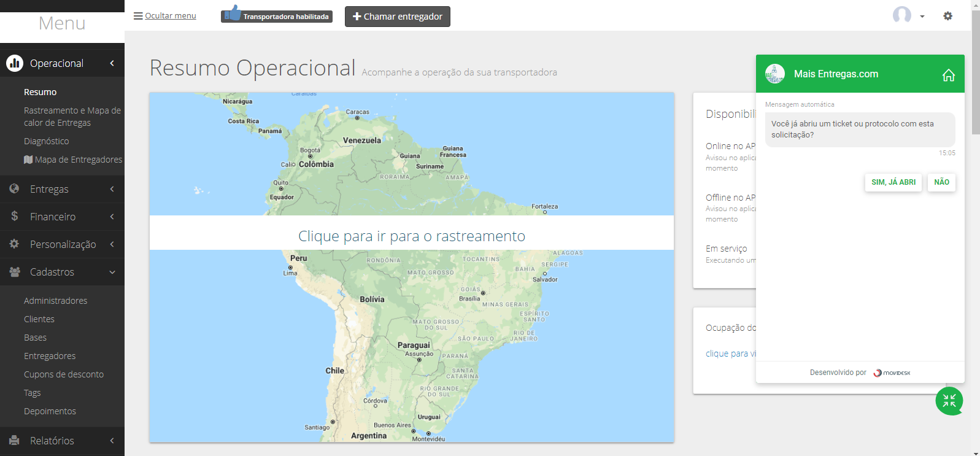Click the chat home icon
980x456 pixels.
(949, 75)
